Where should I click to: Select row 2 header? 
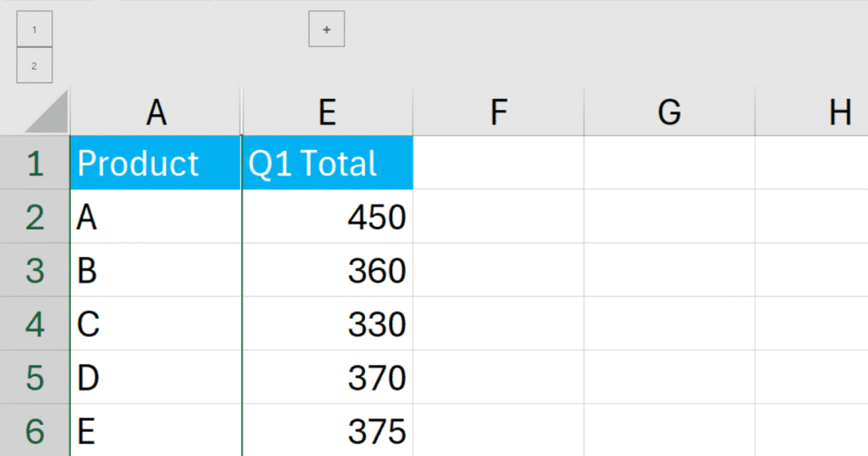[35, 216]
